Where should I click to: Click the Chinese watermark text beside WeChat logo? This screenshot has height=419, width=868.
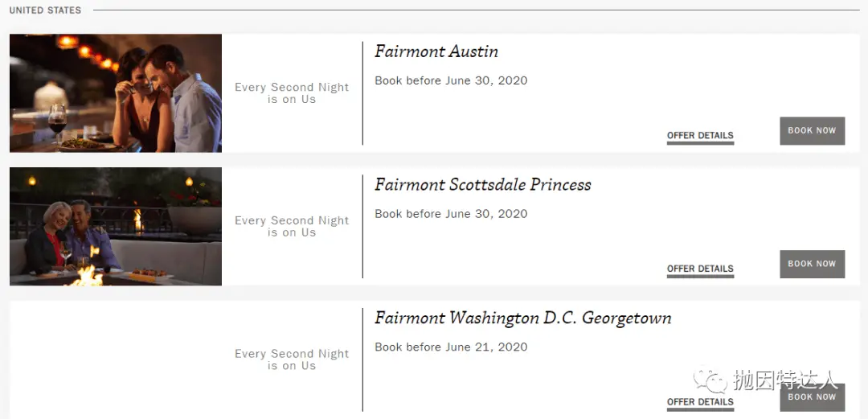point(785,380)
